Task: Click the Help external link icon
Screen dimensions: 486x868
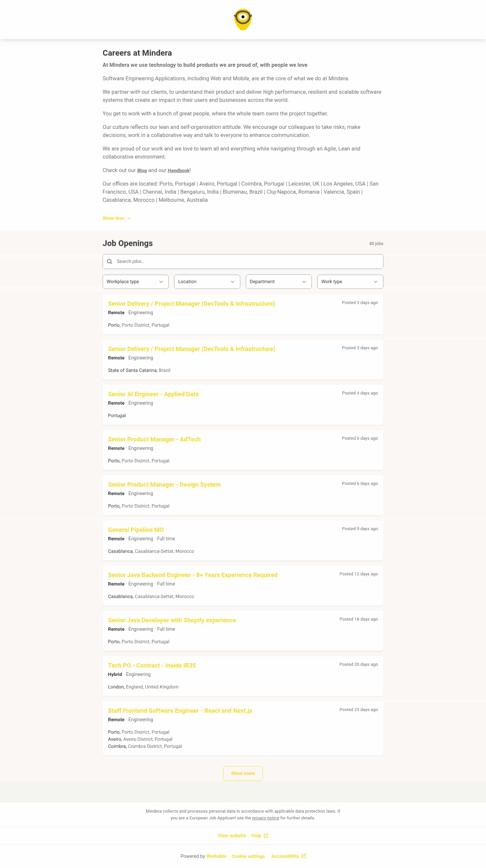Action: click(266, 836)
